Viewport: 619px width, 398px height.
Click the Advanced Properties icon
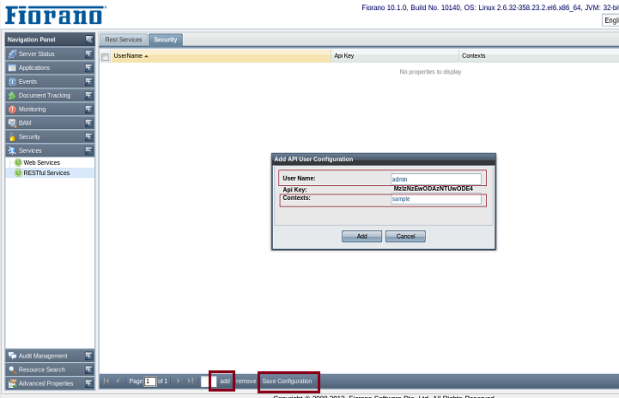tap(12, 383)
